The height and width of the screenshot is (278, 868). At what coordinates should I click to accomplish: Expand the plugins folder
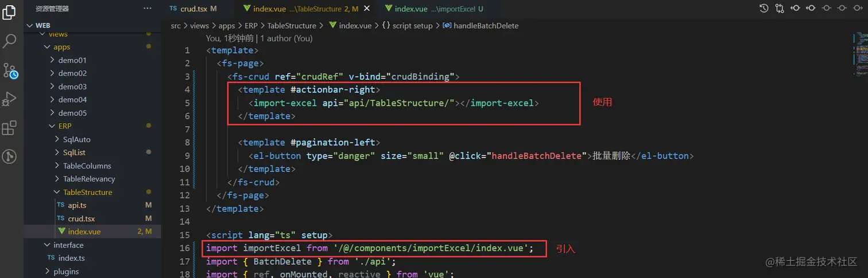(x=48, y=271)
